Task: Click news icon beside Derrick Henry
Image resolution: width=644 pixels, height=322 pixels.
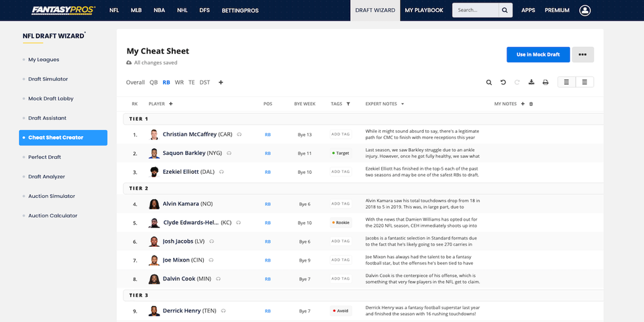Action: click(x=223, y=311)
